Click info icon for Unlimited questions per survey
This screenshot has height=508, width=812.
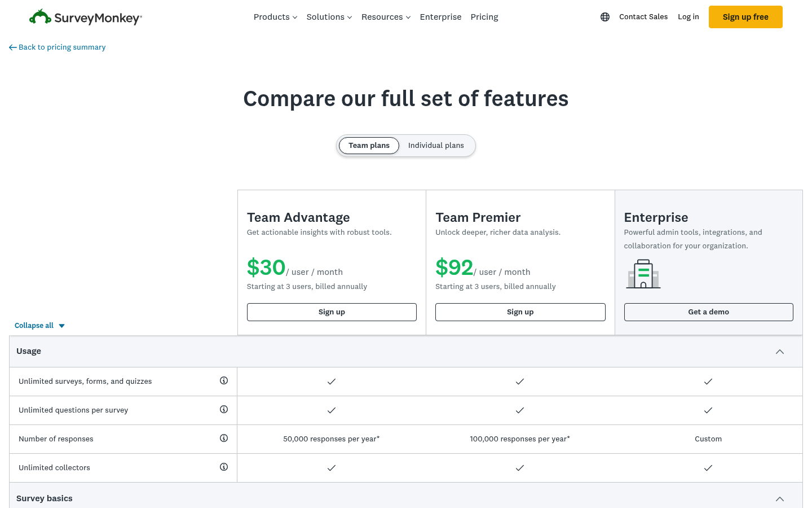pyautogui.click(x=224, y=409)
